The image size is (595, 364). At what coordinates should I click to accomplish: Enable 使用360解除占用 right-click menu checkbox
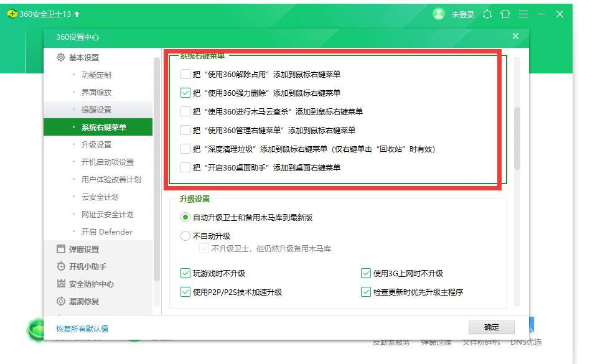pyautogui.click(x=185, y=74)
